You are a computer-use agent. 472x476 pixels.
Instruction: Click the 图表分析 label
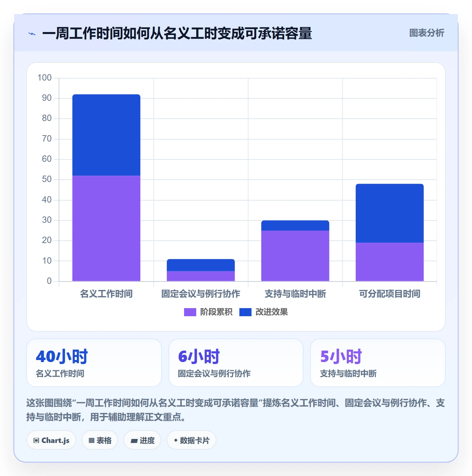426,33
